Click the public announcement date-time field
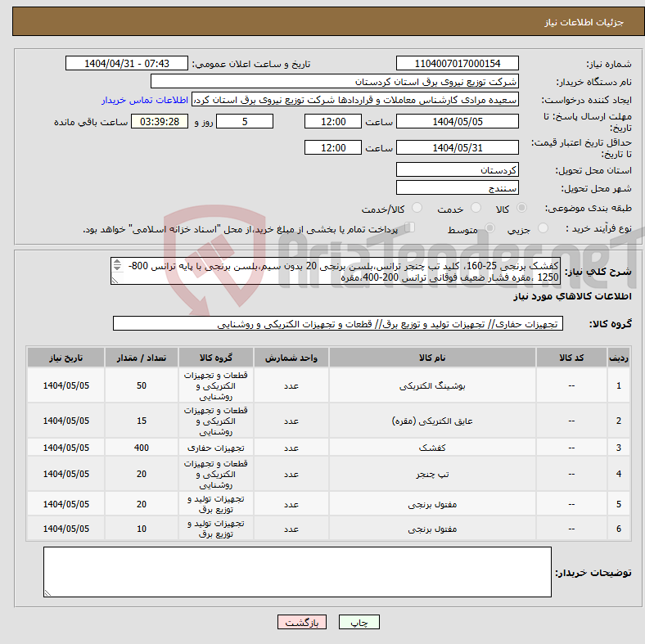 tap(127, 63)
